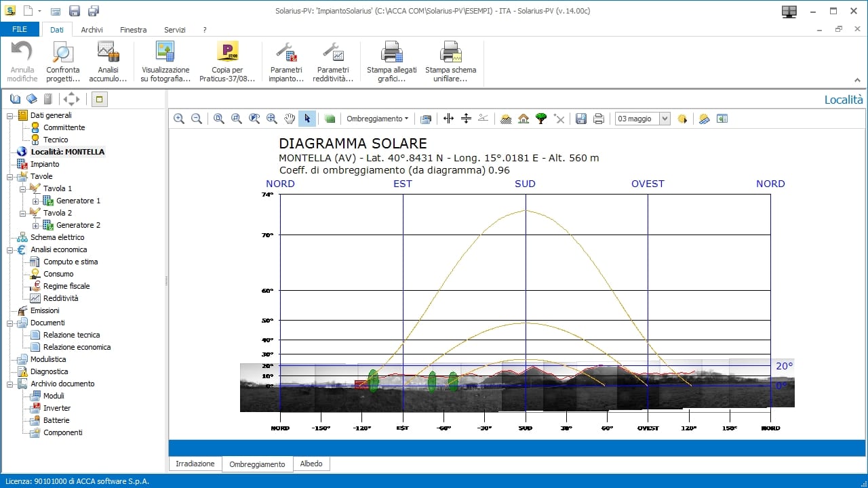Open the FILE menu
The height and width of the screenshot is (488, 868).
(x=20, y=29)
